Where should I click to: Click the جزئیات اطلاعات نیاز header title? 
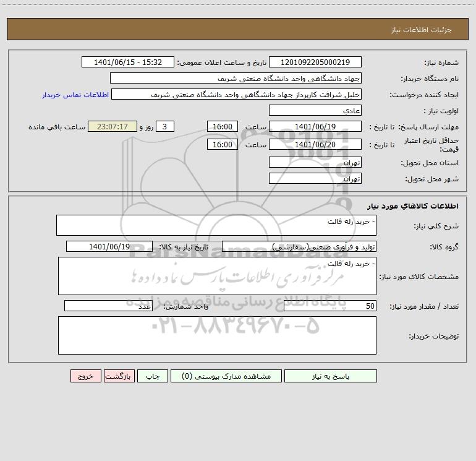pos(422,30)
